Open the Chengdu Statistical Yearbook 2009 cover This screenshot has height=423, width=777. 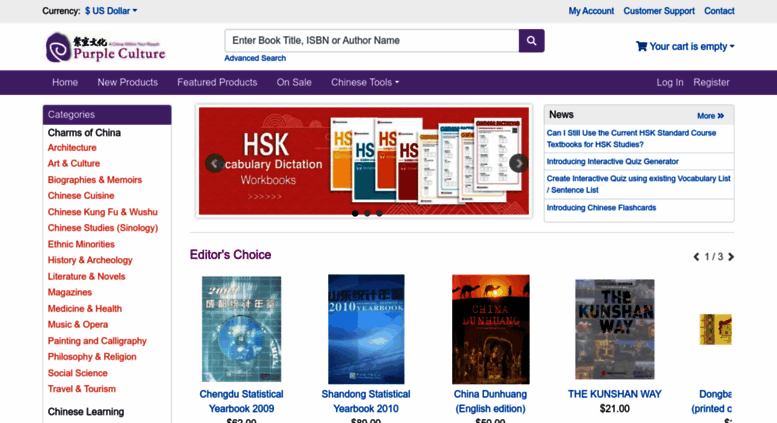click(x=241, y=329)
